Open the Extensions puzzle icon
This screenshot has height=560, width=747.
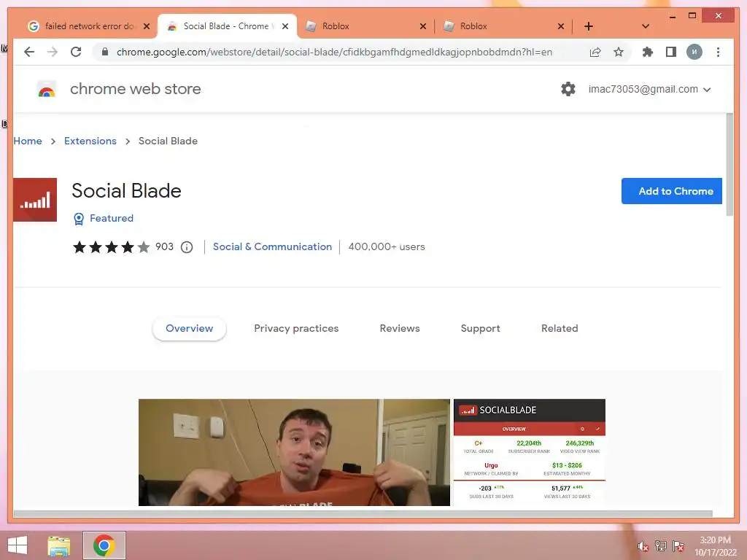(648, 52)
